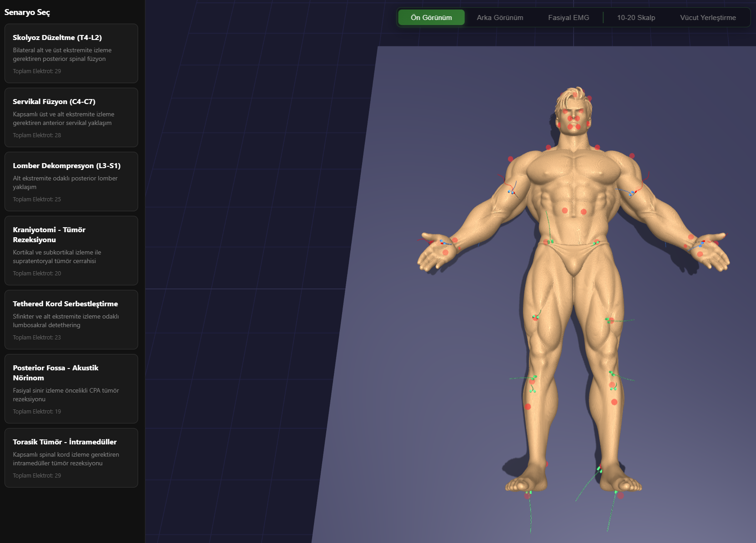Image resolution: width=756 pixels, height=543 pixels.
Task: Switch to the Ön Görünüm tab
Action: click(431, 18)
